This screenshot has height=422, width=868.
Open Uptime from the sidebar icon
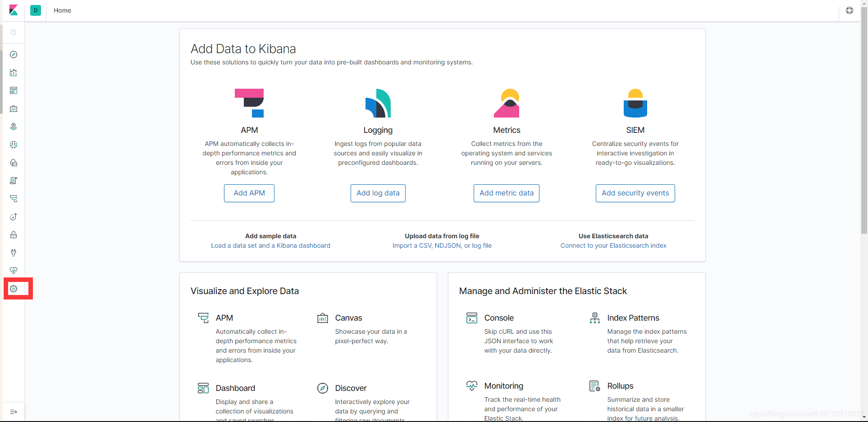pos(14,217)
